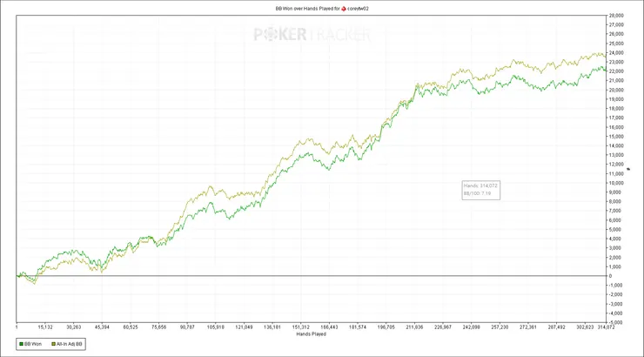Select the All-In Adj BB legend label

tap(70, 344)
